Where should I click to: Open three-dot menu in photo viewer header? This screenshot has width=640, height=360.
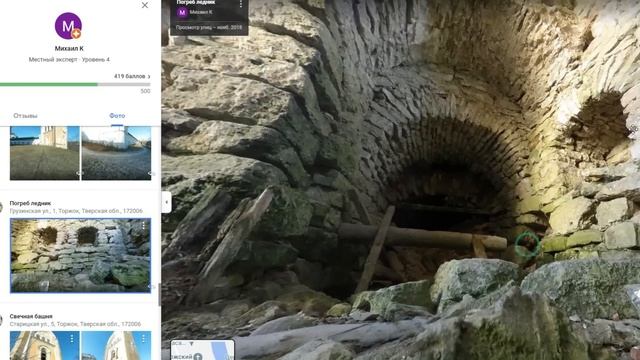tap(241, 4)
